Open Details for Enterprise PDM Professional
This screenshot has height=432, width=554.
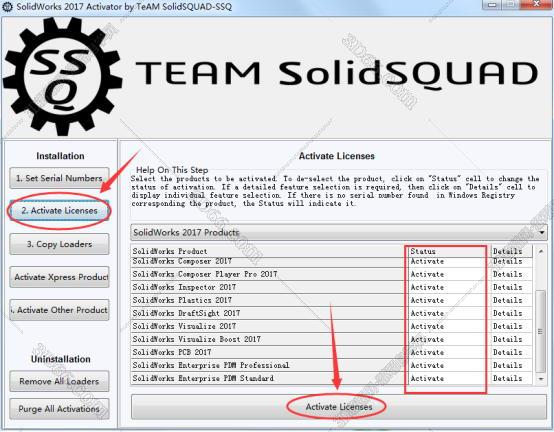click(512, 366)
